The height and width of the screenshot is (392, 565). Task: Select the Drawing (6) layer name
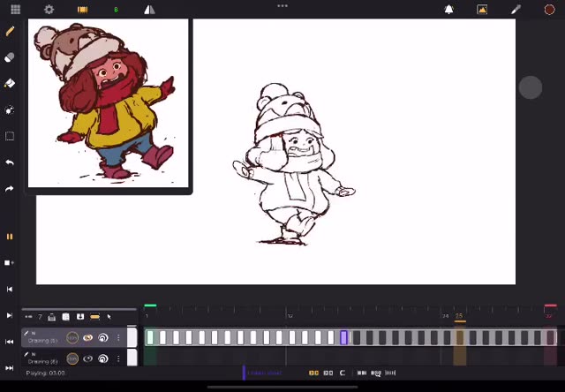pyautogui.click(x=42, y=361)
